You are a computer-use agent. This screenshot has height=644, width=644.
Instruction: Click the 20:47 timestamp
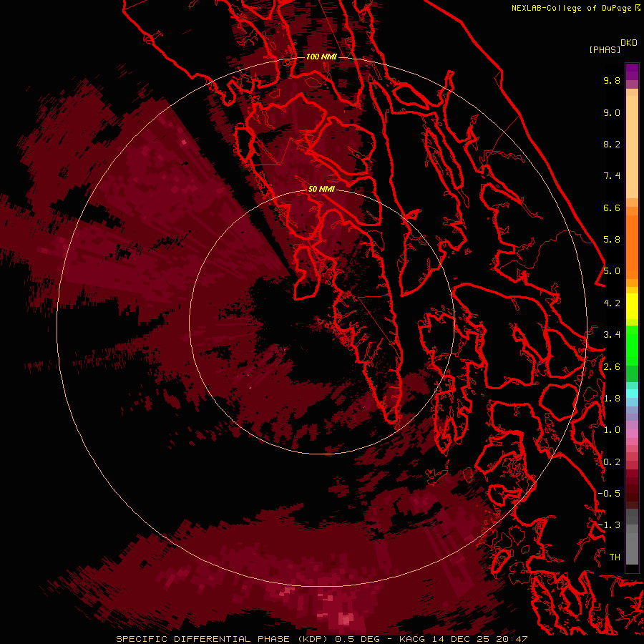(514, 639)
